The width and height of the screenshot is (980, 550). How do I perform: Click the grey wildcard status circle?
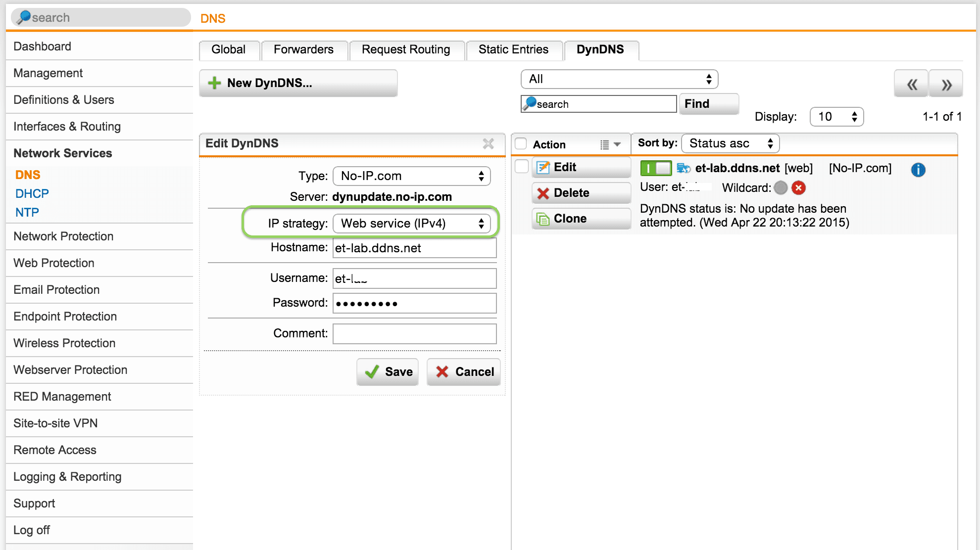[x=781, y=188]
